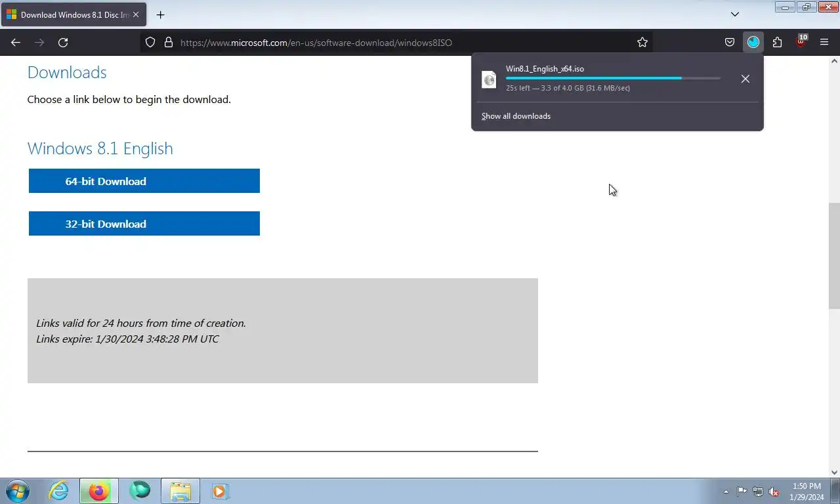Open Windows Media Player taskbar icon
Image resolution: width=840 pixels, height=504 pixels.
tap(220, 491)
